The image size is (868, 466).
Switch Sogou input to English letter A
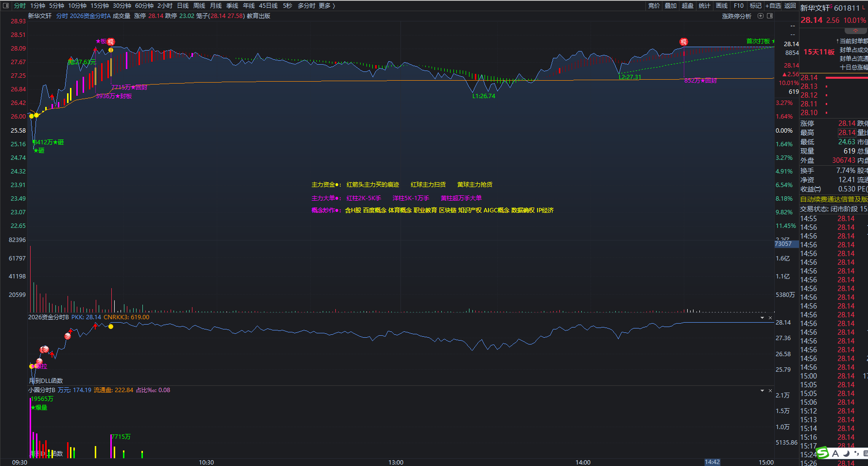click(x=835, y=453)
